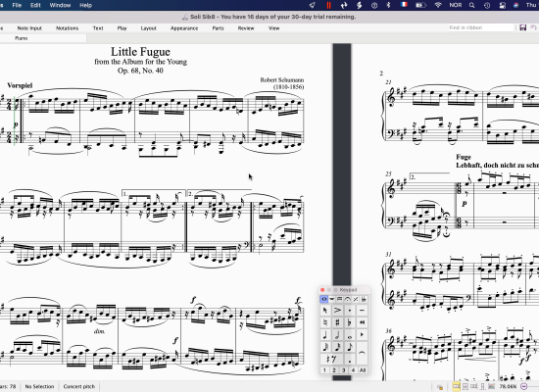Select voice 1 in Keypad

click(324, 370)
